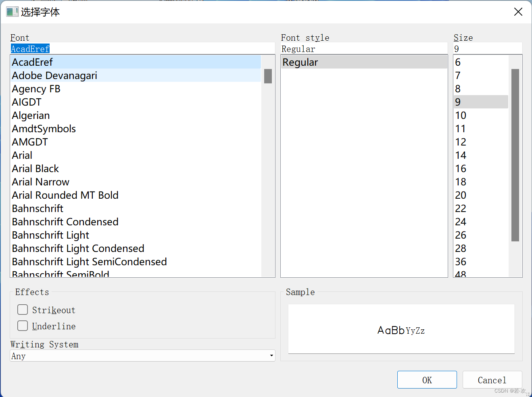Viewport: 532px width, 397px height.
Task: Select Bahnschrift Light font
Action: point(136,235)
